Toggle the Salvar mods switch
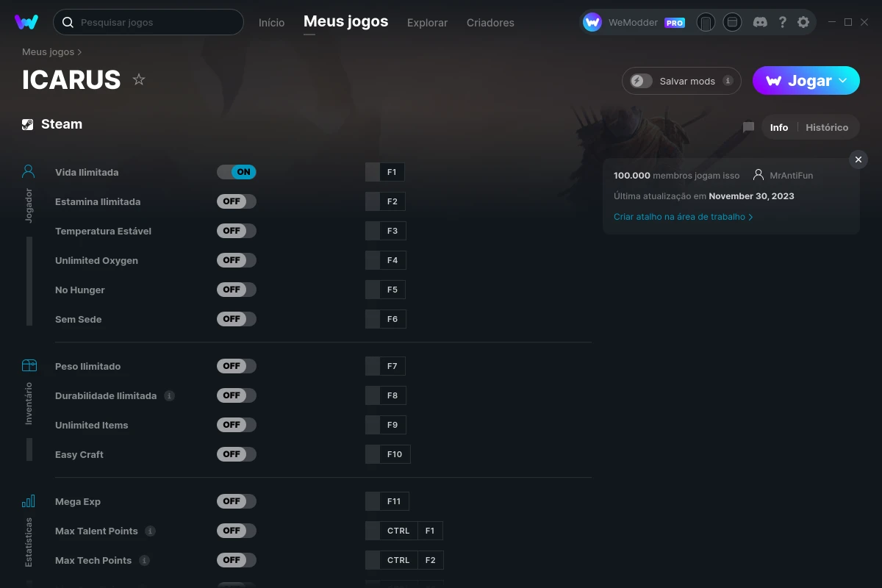Viewport: 882px width, 588px height. (642, 81)
